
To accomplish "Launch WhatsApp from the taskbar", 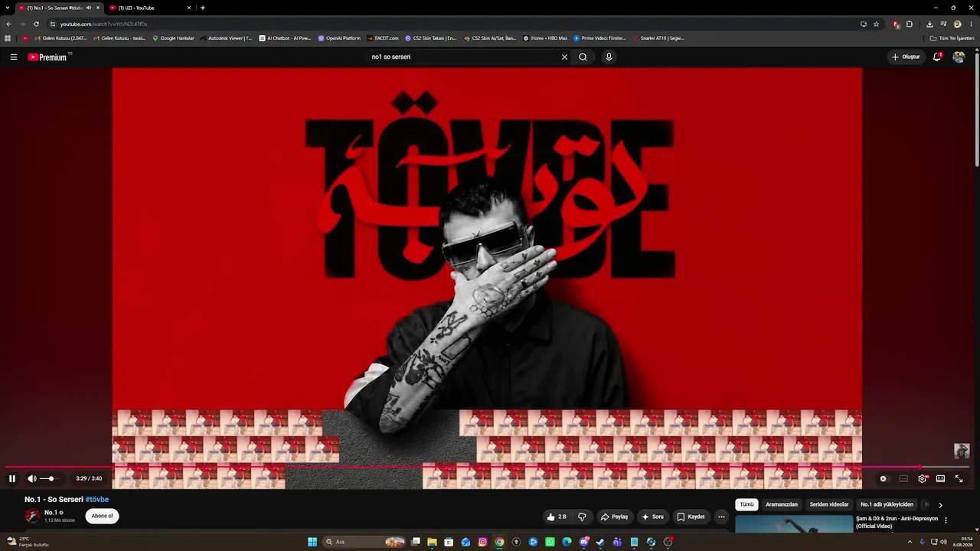I will click(550, 542).
